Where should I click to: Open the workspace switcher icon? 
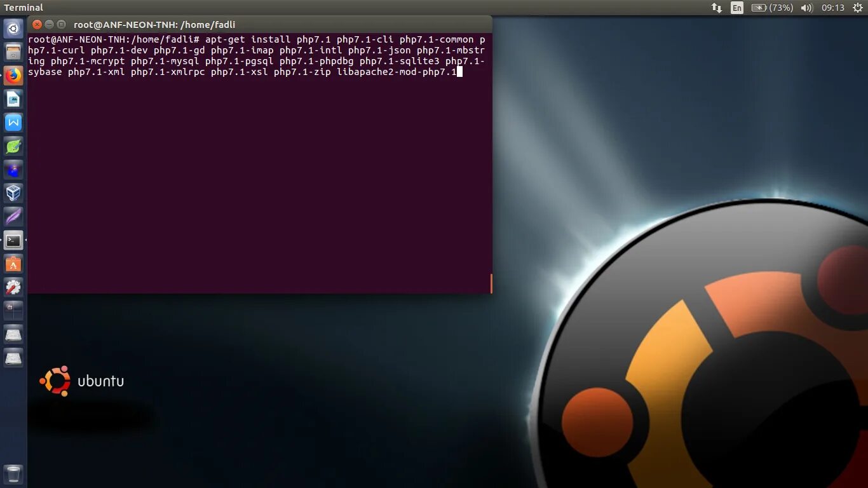coord(13,311)
